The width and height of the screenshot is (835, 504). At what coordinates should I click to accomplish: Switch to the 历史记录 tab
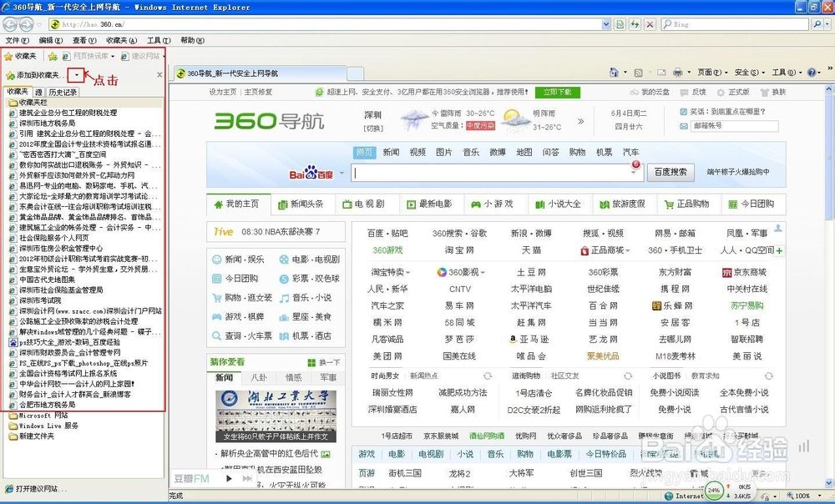[x=63, y=92]
